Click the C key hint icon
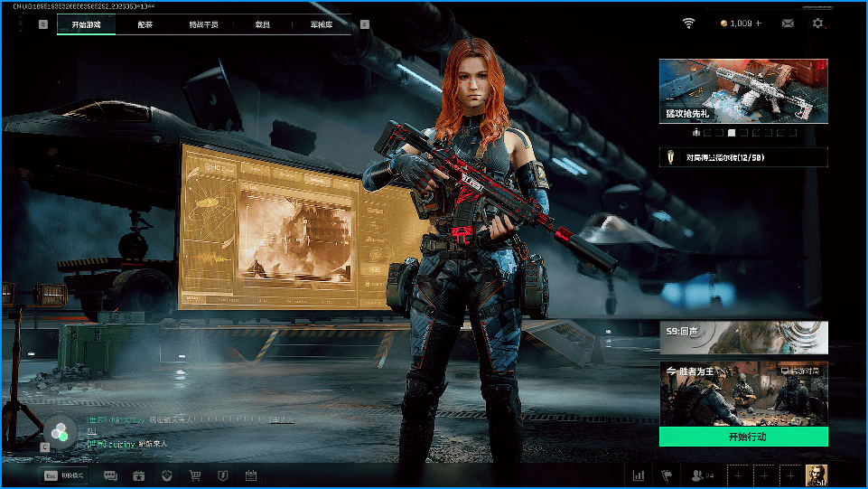Screen dimensions: 868x489 (x=45, y=447)
